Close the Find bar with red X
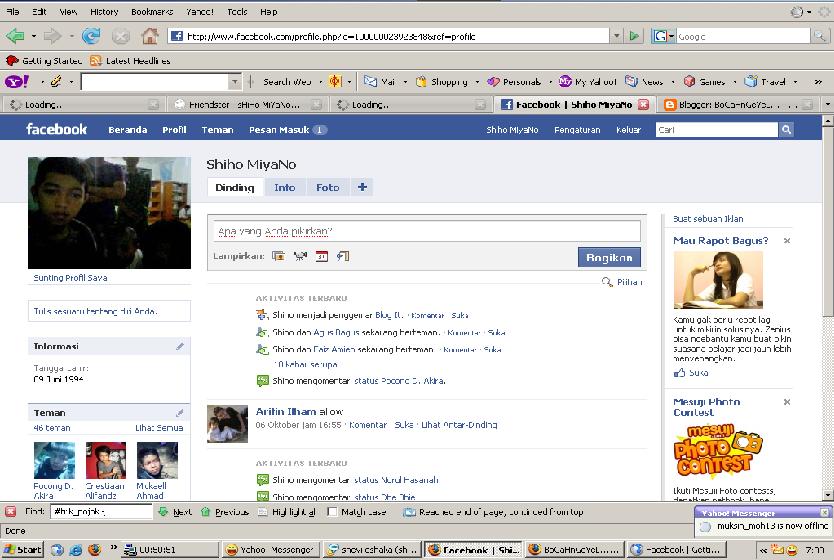This screenshot has height=560, width=834. [x=10, y=512]
